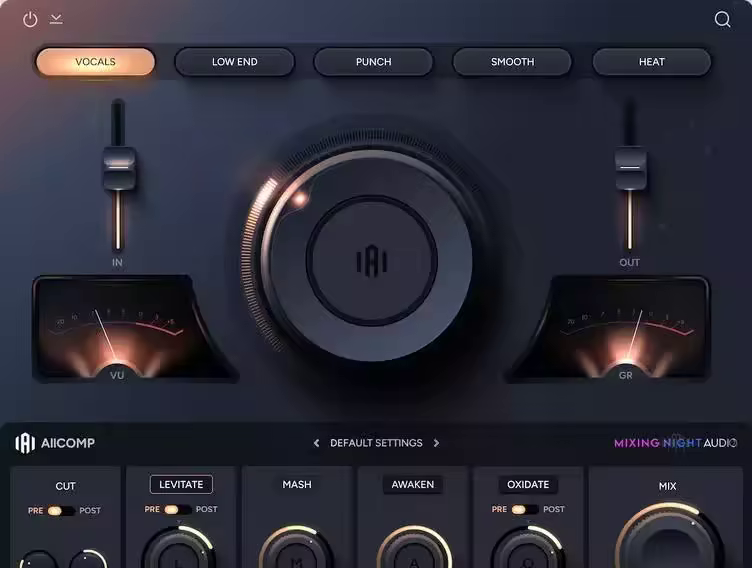Open the Default Settings preset list
The image size is (752, 568).
[376, 443]
